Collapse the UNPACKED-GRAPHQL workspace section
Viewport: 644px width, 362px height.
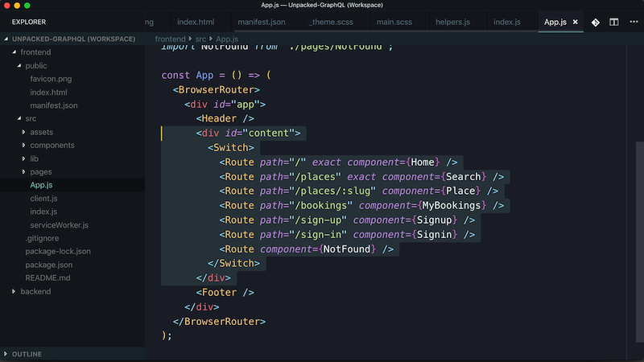tap(72, 39)
